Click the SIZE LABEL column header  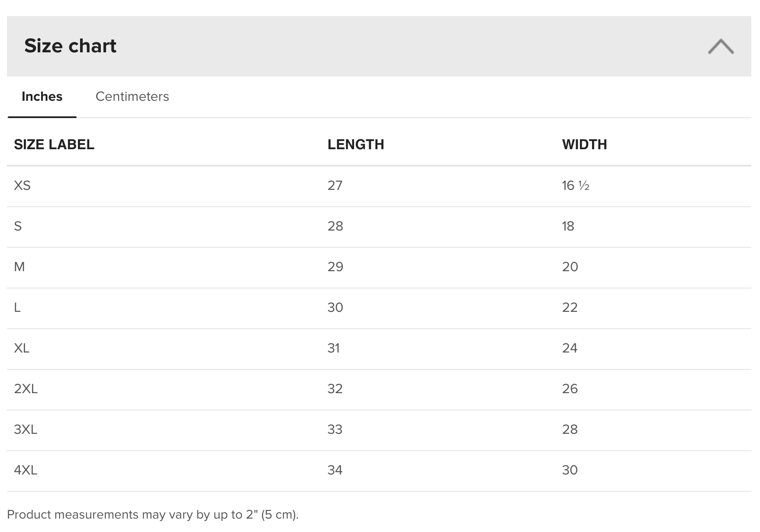[x=54, y=144]
